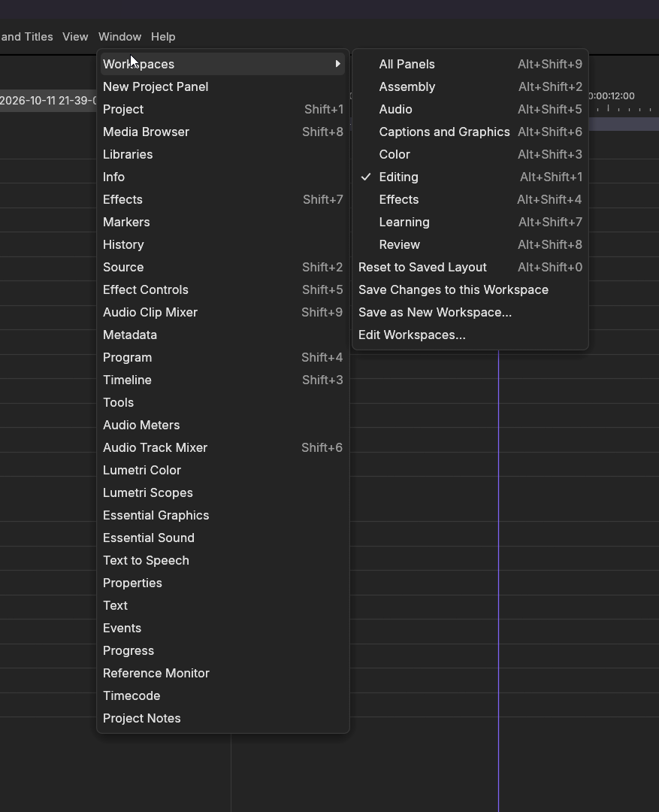This screenshot has height=812, width=659.
Task: Show Audio Clip Mixer
Action: point(222,312)
